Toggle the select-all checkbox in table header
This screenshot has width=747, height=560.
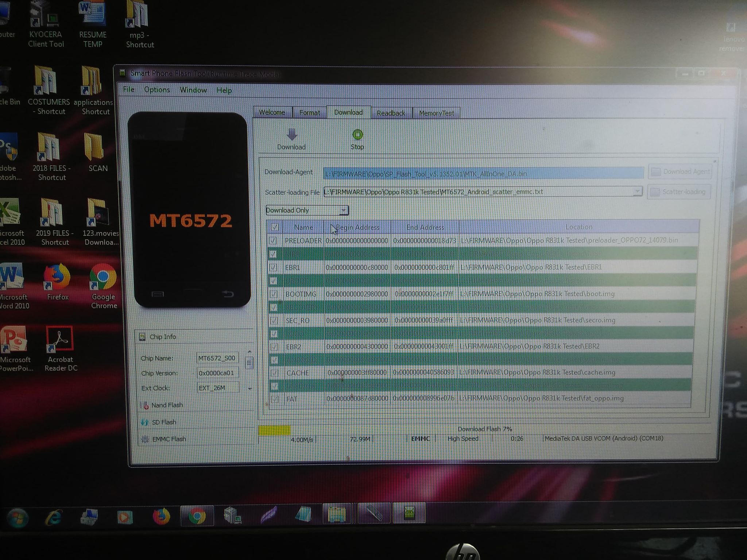coord(275,227)
